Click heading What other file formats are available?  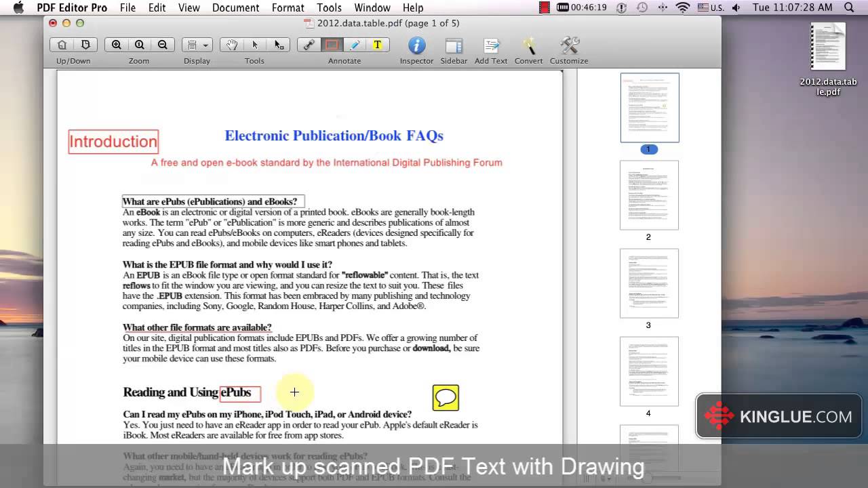[197, 327]
